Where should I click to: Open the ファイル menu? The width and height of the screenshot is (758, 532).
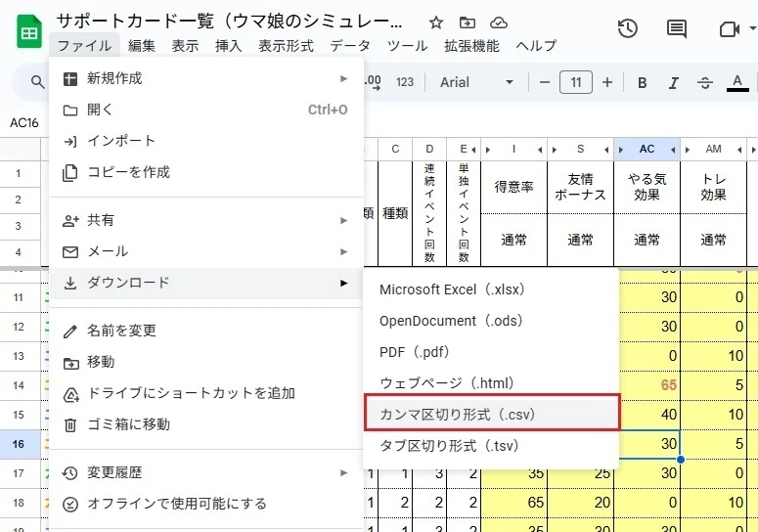[84, 46]
